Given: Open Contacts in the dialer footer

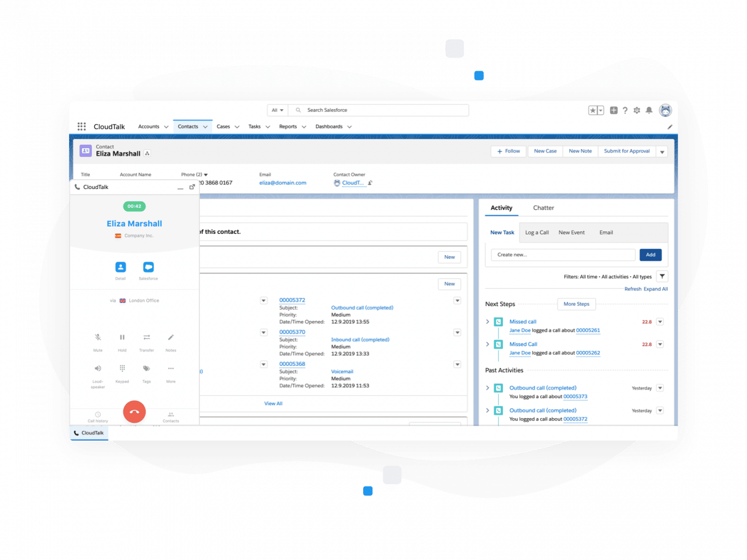Looking at the screenshot, I should coord(171,417).
